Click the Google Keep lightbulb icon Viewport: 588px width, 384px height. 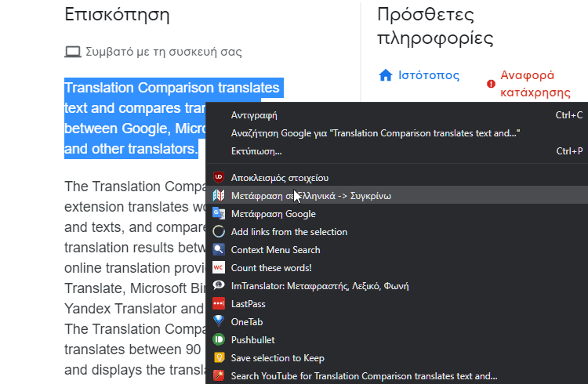219,357
